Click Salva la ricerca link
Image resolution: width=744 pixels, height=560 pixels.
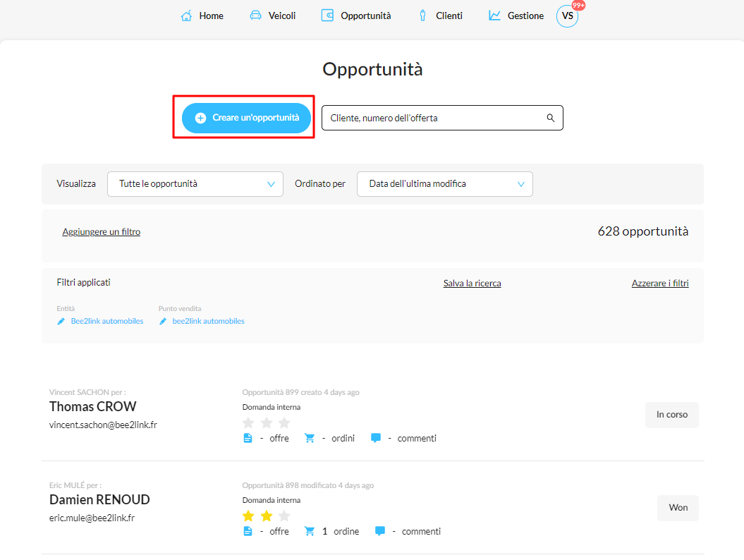pyautogui.click(x=472, y=284)
